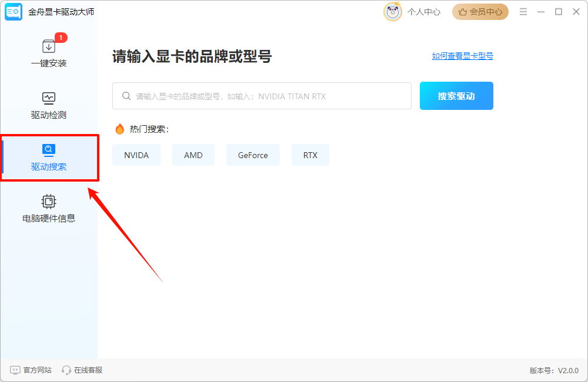588x382 pixels.
Task: Click the app logo in the title bar
Action: (x=13, y=11)
